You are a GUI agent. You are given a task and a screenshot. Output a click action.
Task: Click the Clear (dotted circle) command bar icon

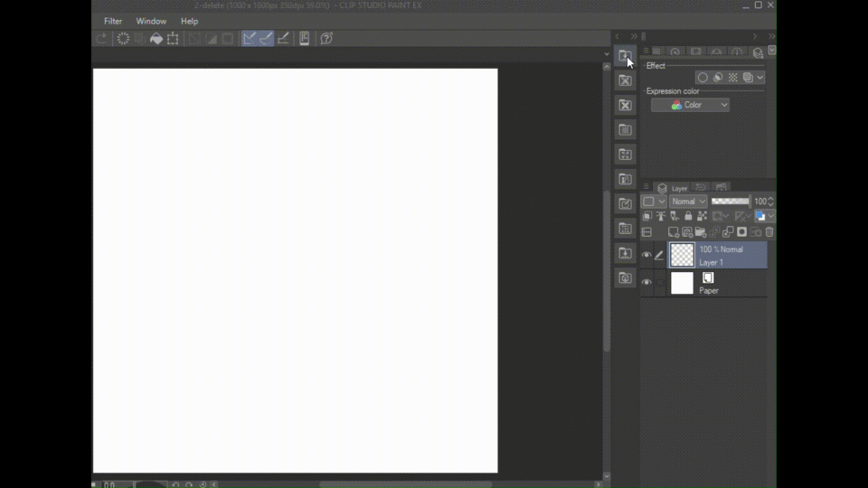123,39
